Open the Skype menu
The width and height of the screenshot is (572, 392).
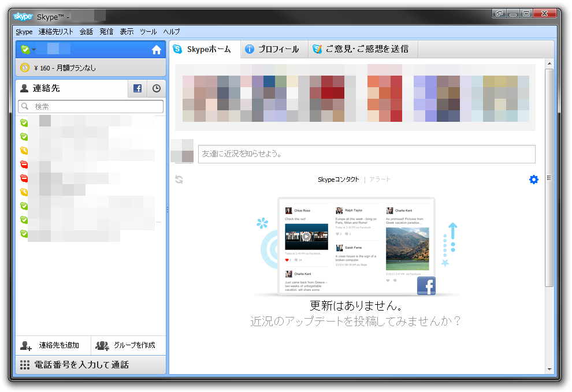pos(24,32)
